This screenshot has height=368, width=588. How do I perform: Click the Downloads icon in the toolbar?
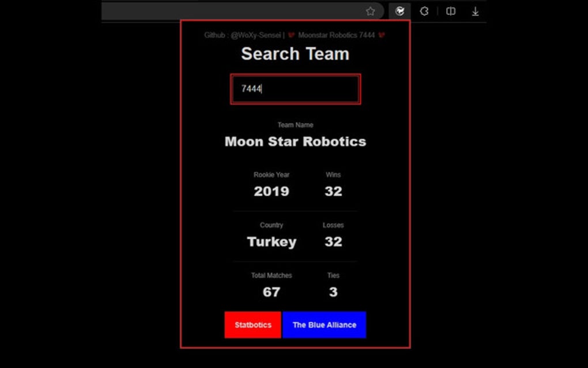475,11
